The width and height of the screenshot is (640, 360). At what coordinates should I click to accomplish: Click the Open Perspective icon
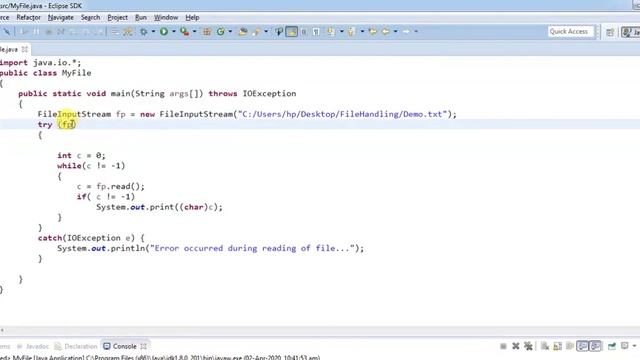point(610,32)
